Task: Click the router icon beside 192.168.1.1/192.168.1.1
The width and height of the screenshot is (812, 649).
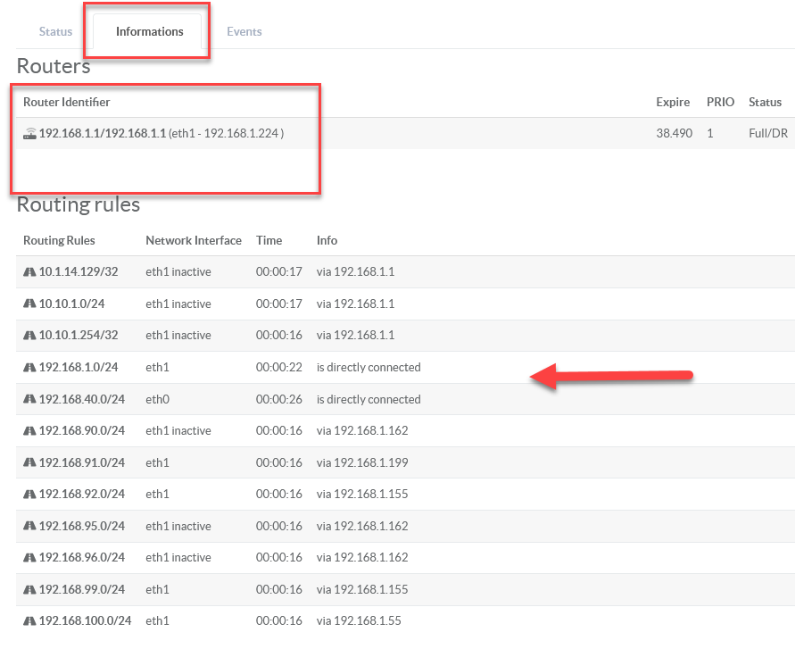Action: pyautogui.click(x=29, y=134)
